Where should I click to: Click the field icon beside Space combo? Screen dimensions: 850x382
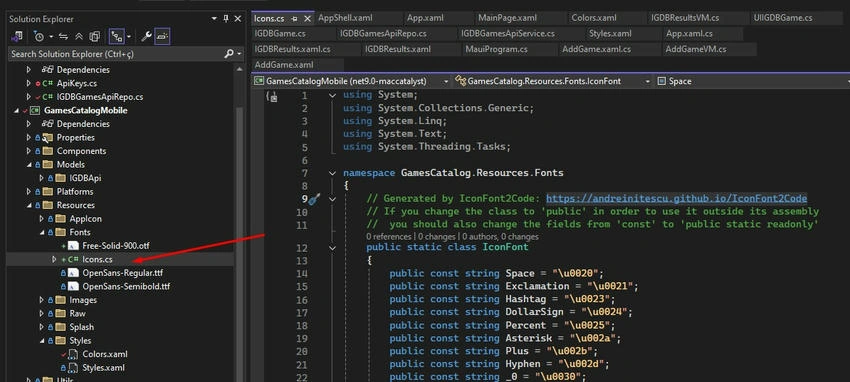pos(661,81)
